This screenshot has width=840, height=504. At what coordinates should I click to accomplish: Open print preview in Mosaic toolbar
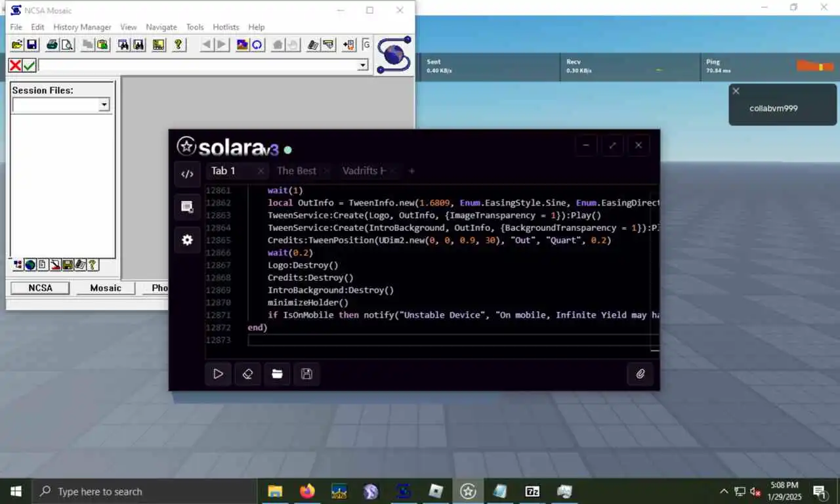pos(67,45)
